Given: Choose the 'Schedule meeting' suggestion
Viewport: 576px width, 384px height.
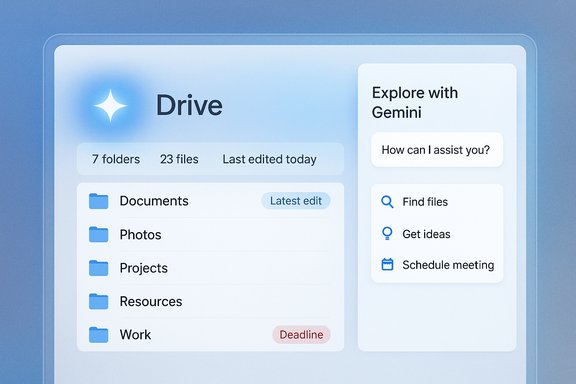Looking at the screenshot, I should click(448, 265).
